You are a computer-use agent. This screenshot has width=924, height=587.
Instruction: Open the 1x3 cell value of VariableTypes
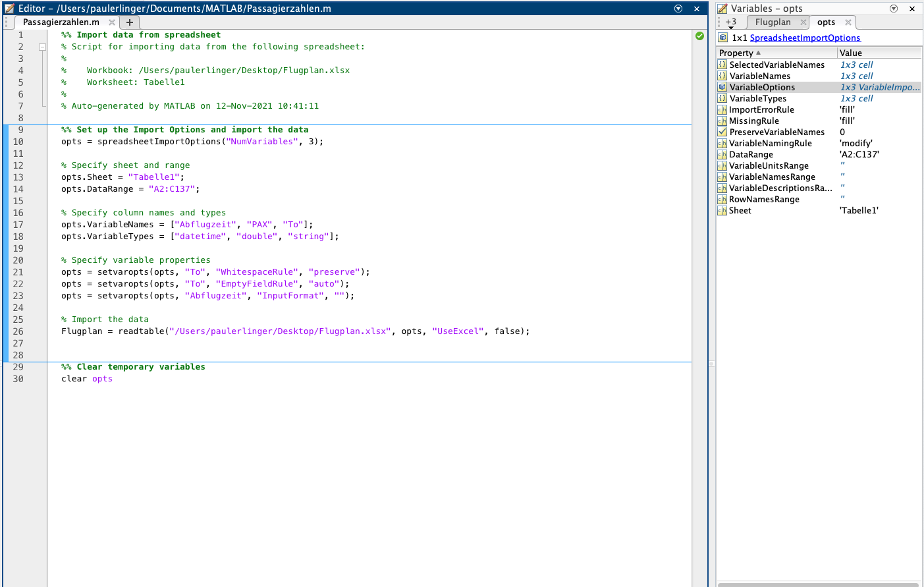tap(856, 99)
